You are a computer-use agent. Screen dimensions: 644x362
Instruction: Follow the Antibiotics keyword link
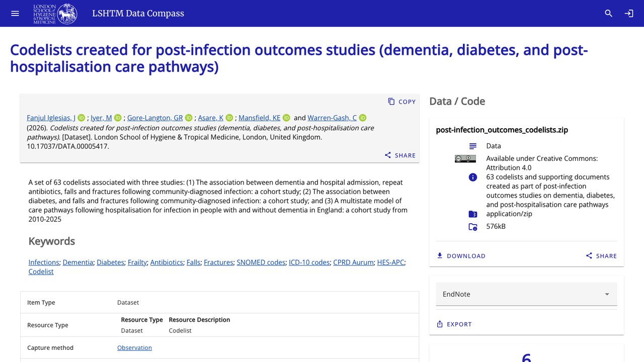[167, 262]
